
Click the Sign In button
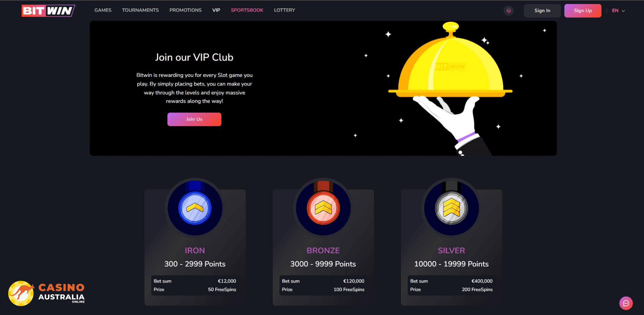point(542,11)
